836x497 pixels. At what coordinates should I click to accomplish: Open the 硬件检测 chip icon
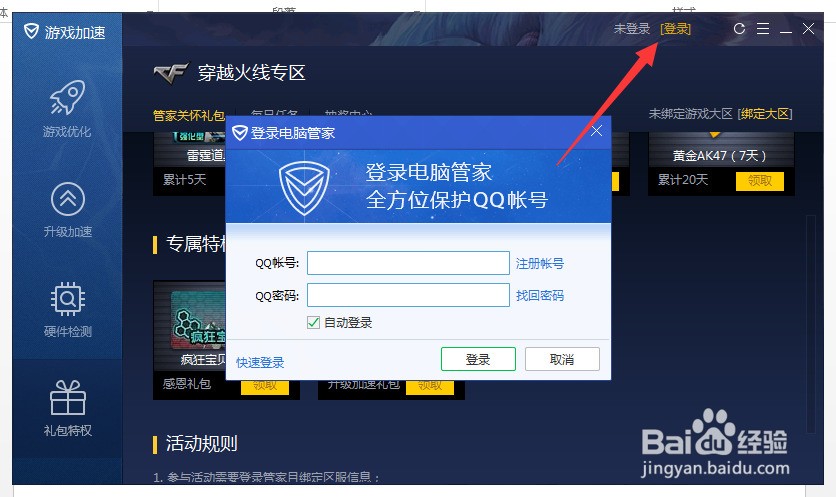[68, 299]
